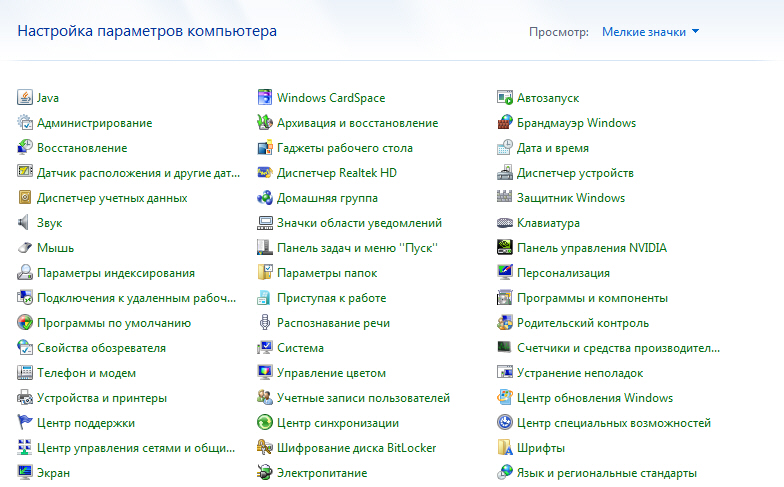Open the Шрифты folder icon

(x=506, y=448)
